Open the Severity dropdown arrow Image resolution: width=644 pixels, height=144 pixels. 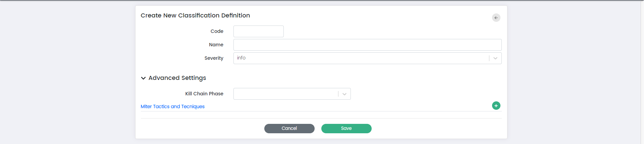point(495,58)
